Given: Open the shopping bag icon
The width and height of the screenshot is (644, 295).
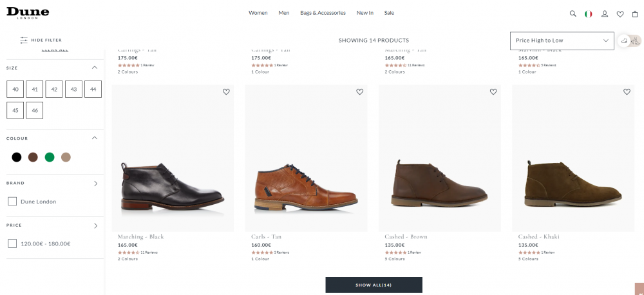Looking at the screenshot, I should click(x=635, y=14).
